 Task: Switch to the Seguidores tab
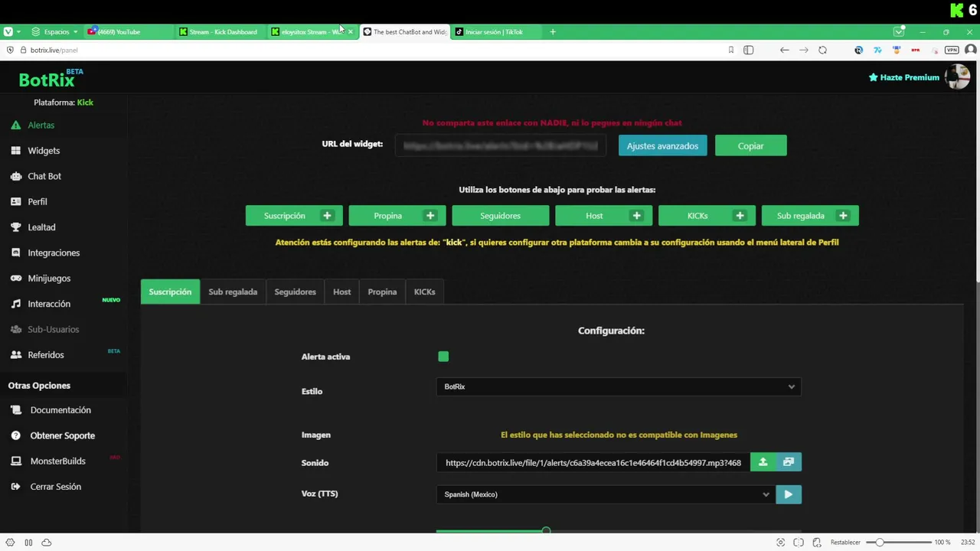point(295,292)
